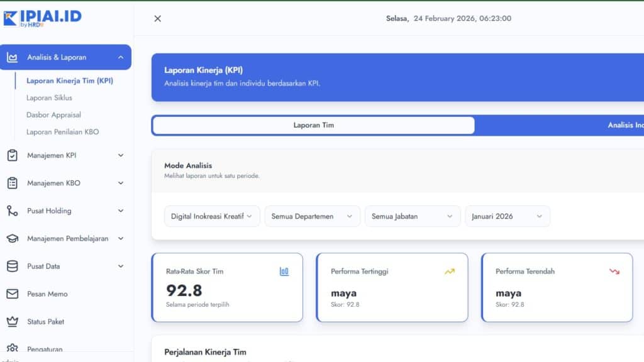Click the Manajemen KPI clipboard icon
This screenshot has width=644, height=362.
11,155
